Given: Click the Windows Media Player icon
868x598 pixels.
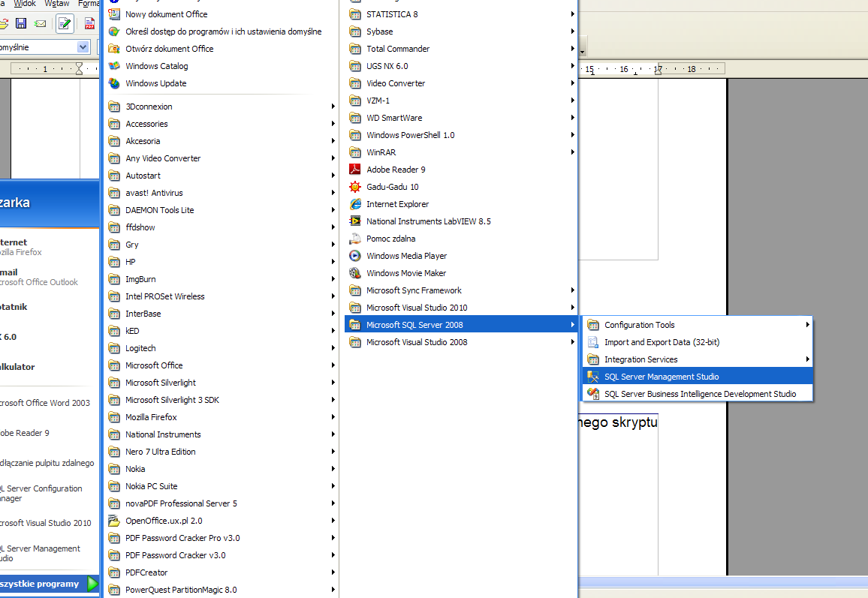Looking at the screenshot, I should click(x=355, y=256).
